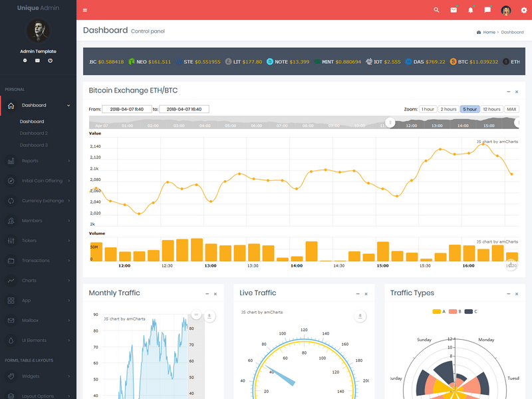Open Dashboard 3 submenu item
This screenshot has width=532, height=399.
tap(34, 145)
